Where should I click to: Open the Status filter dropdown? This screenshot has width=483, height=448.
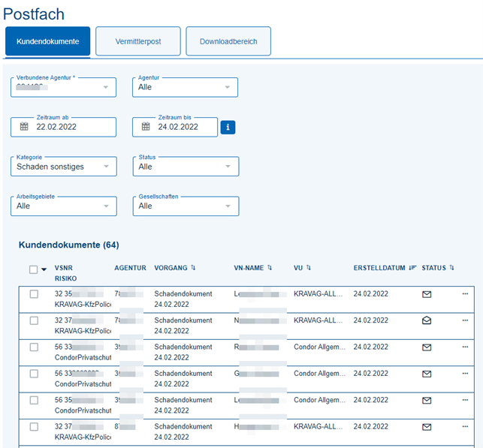186,167
